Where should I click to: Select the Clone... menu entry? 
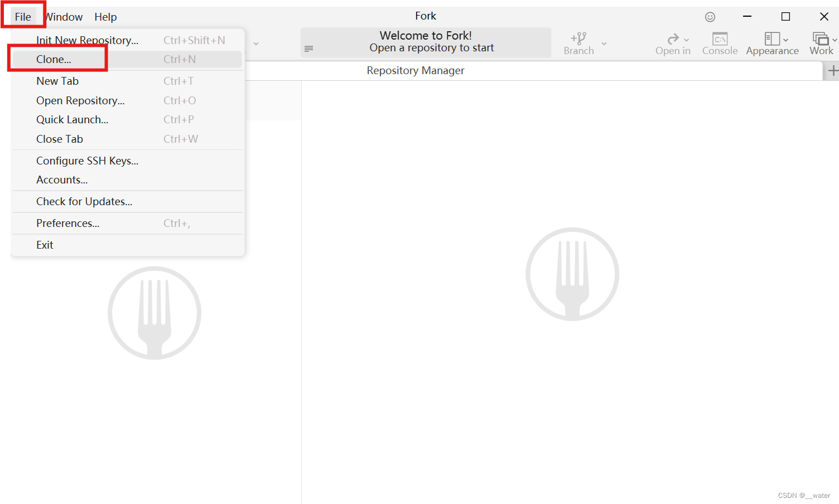pos(128,59)
